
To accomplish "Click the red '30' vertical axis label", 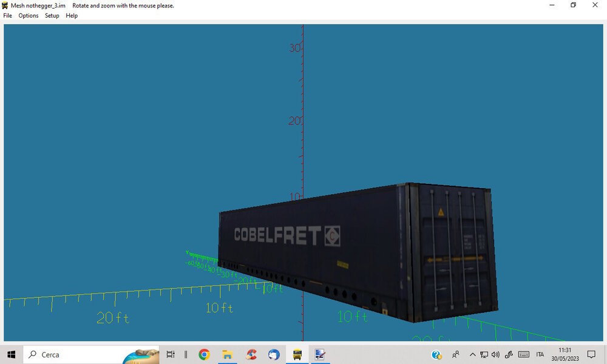I will coord(294,48).
